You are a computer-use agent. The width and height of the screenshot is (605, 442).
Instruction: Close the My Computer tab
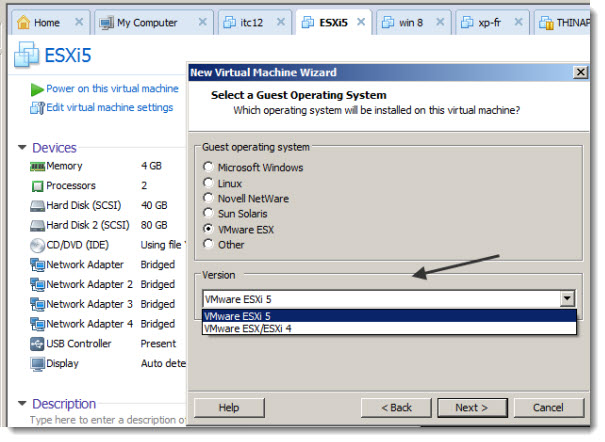pyautogui.click(x=203, y=22)
